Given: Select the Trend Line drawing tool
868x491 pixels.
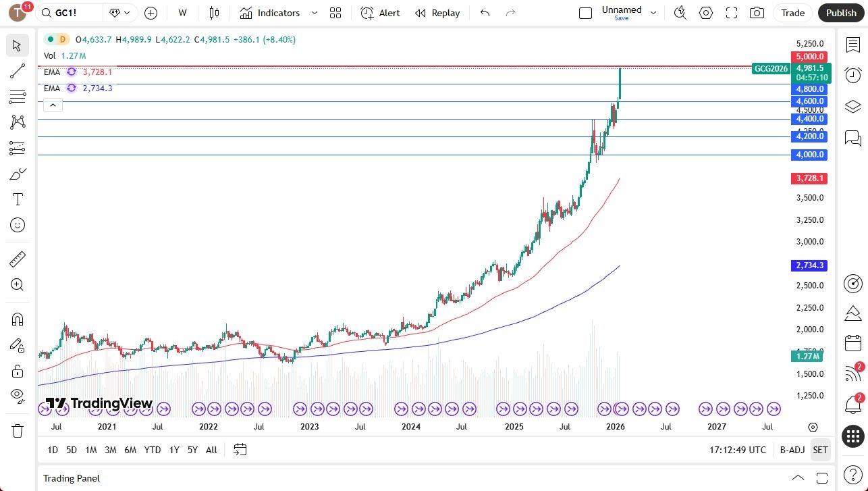Looking at the screenshot, I should point(17,70).
